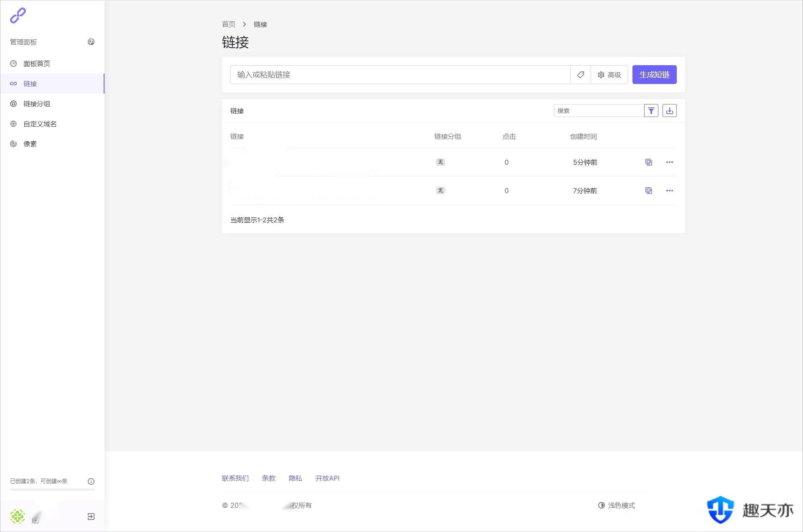Open more options for 7分钟前 link
Screen dimensions: 803x532
(x=669, y=191)
